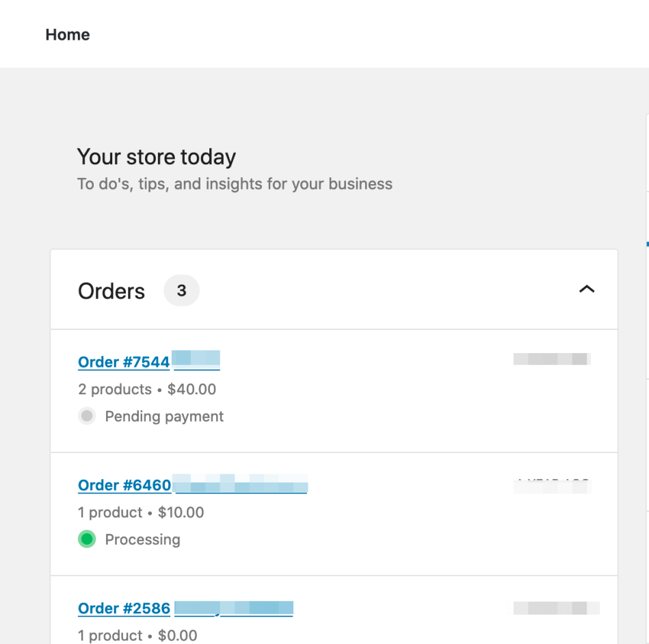
Task: Navigate to Home in the top menu
Action: click(67, 34)
